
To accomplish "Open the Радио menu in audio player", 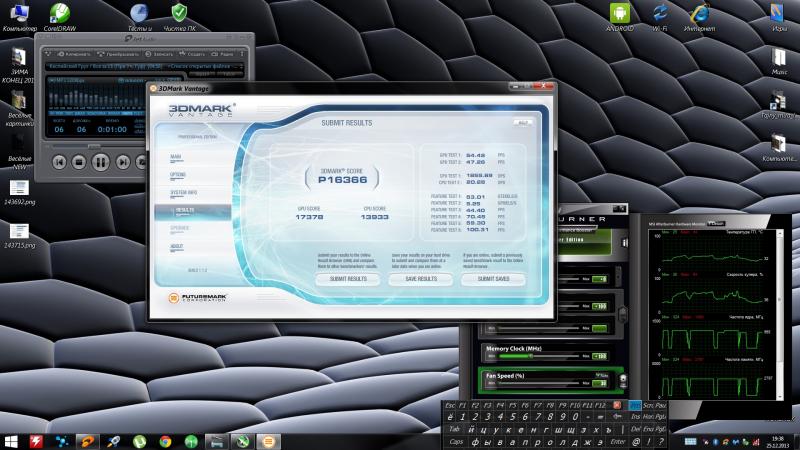I will pos(223,54).
